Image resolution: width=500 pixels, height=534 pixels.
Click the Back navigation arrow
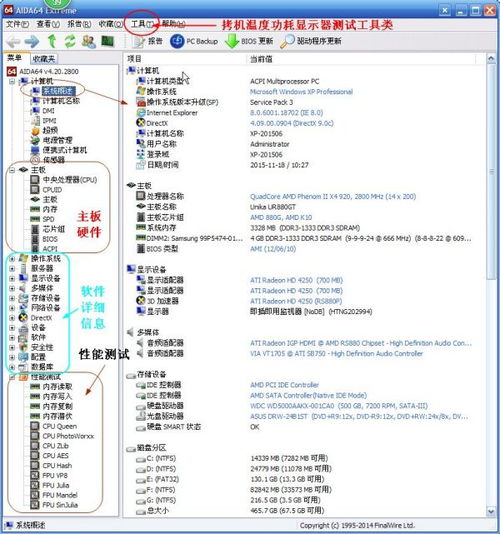click(14, 42)
